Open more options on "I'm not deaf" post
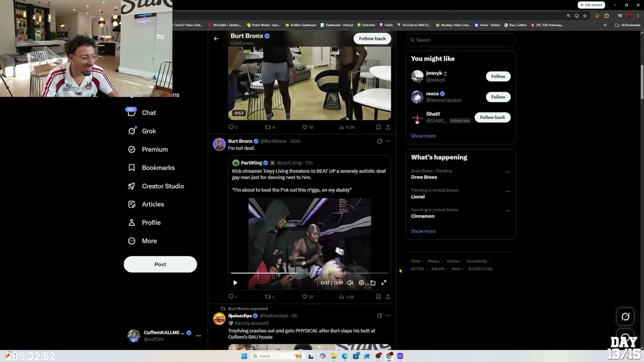 tap(388, 141)
